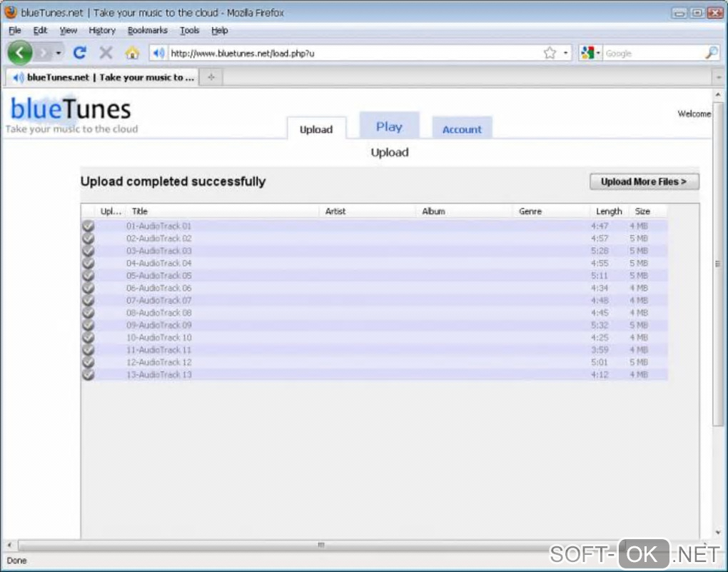
Task: Open the list all tabs dropdown
Action: [x=719, y=77]
